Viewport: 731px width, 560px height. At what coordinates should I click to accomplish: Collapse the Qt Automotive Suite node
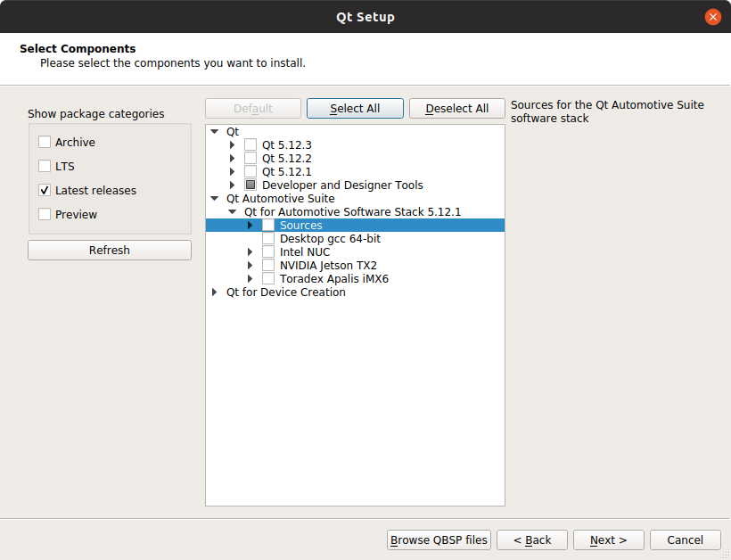(215, 198)
